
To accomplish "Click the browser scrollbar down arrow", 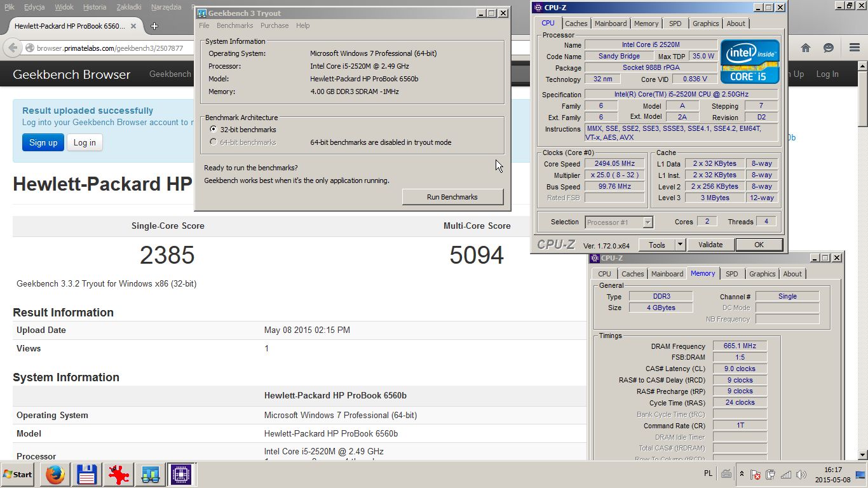I will tap(862, 455).
